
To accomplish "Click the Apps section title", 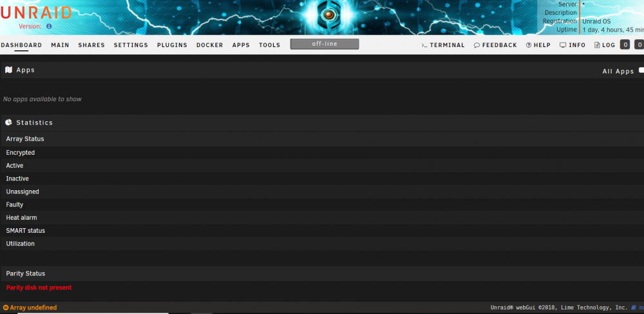I will pos(26,70).
